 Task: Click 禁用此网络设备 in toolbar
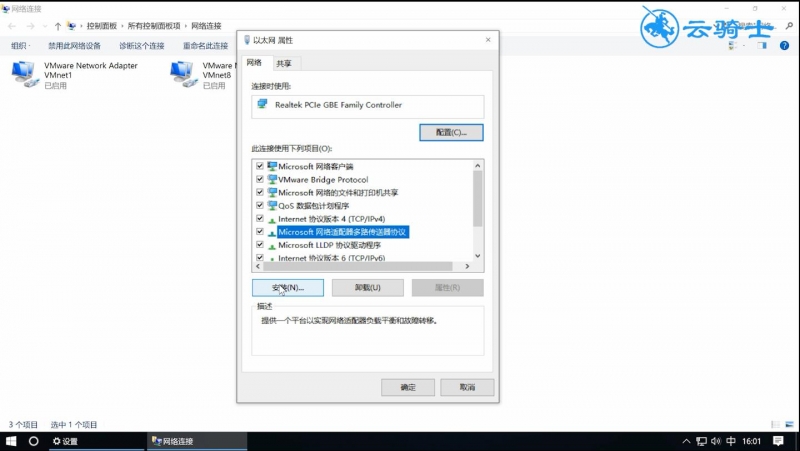coord(74,45)
